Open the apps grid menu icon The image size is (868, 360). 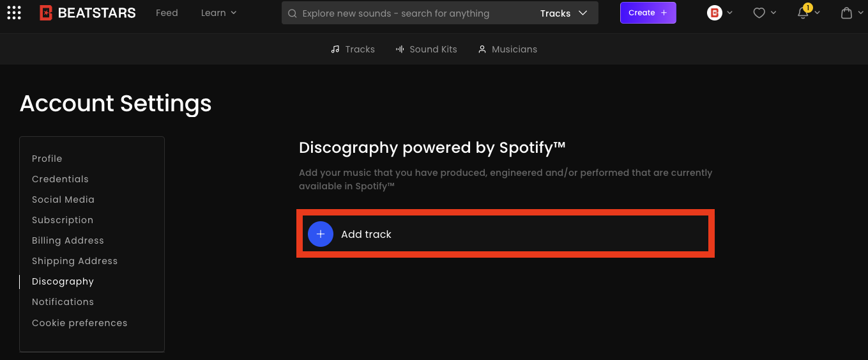pos(14,13)
